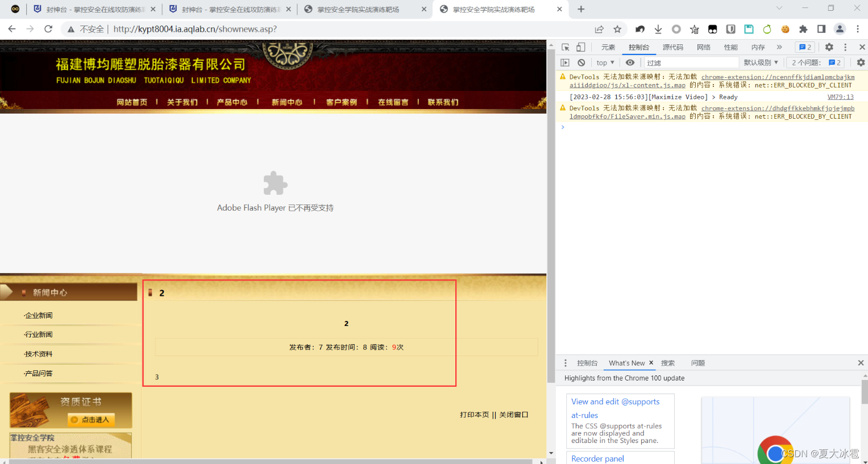The image size is (868, 464).
Task: Click the share page icon in address bar
Action: pos(599,29)
